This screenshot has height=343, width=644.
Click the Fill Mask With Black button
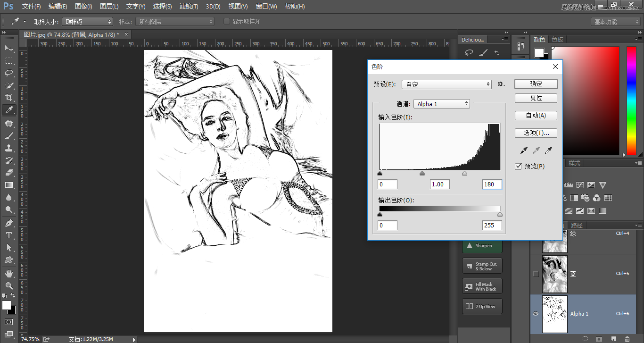[x=482, y=286]
